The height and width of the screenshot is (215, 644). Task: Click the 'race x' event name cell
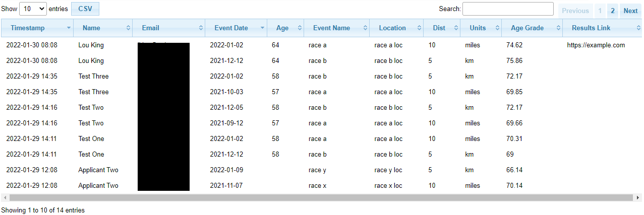(317, 186)
